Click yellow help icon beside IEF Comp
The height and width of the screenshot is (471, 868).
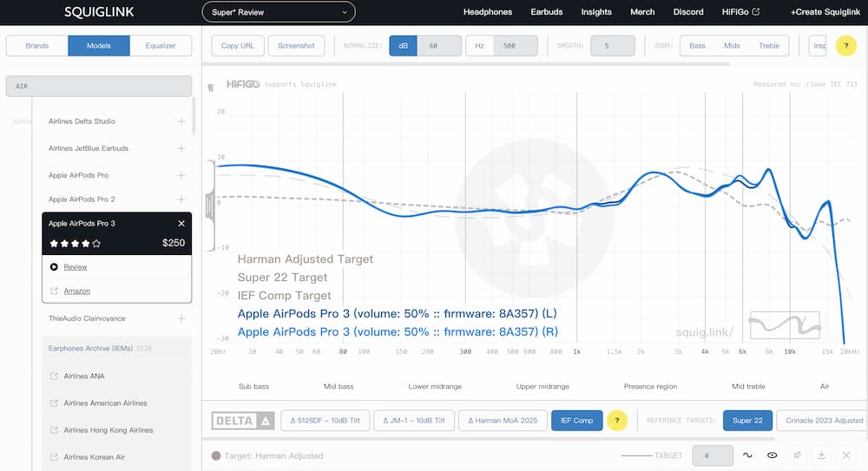click(616, 421)
